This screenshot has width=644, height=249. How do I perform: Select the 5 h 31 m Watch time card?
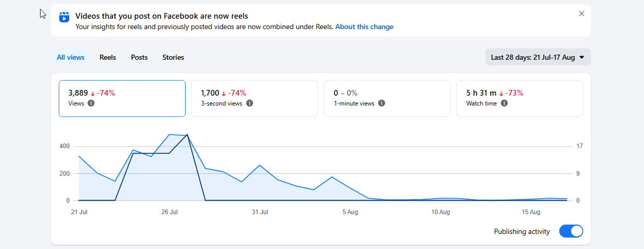coord(520,98)
